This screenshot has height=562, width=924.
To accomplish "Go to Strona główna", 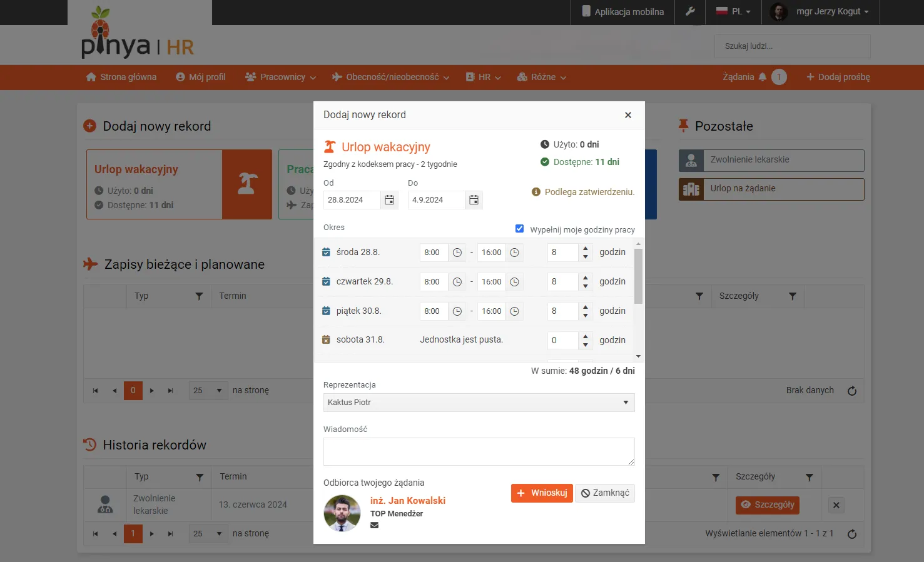I will click(x=121, y=77).
